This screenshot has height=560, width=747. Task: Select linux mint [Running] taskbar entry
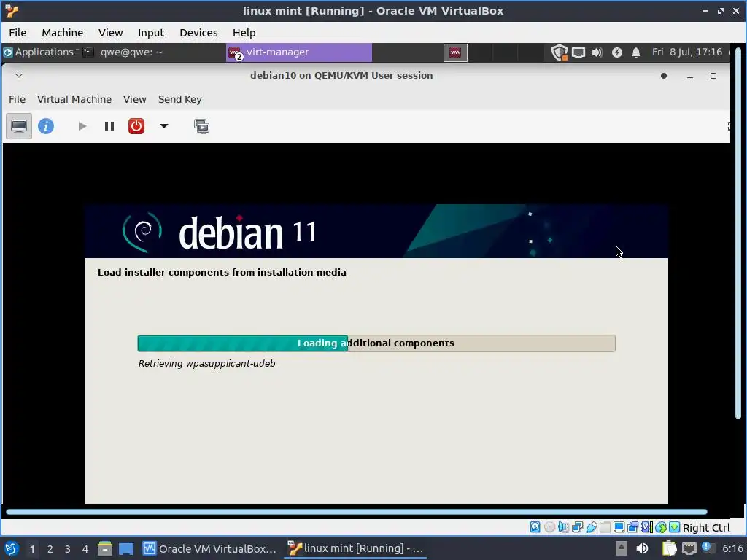[x=355, y=548]
